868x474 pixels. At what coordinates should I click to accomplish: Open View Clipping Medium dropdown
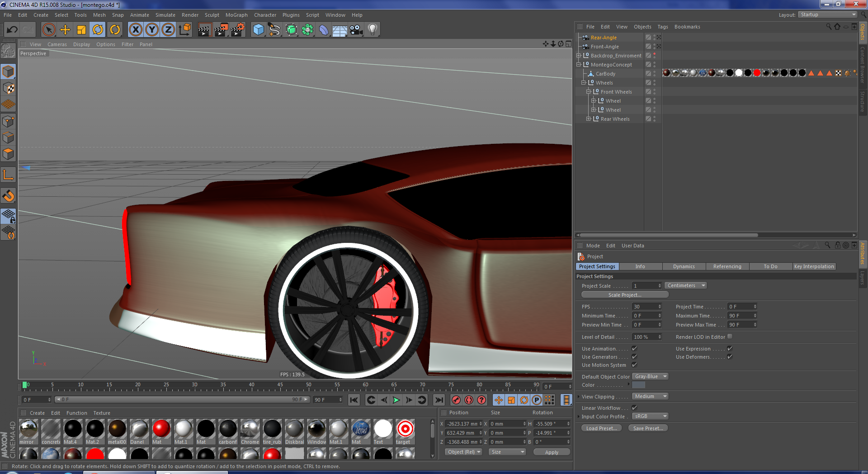(x=650, y=396)
